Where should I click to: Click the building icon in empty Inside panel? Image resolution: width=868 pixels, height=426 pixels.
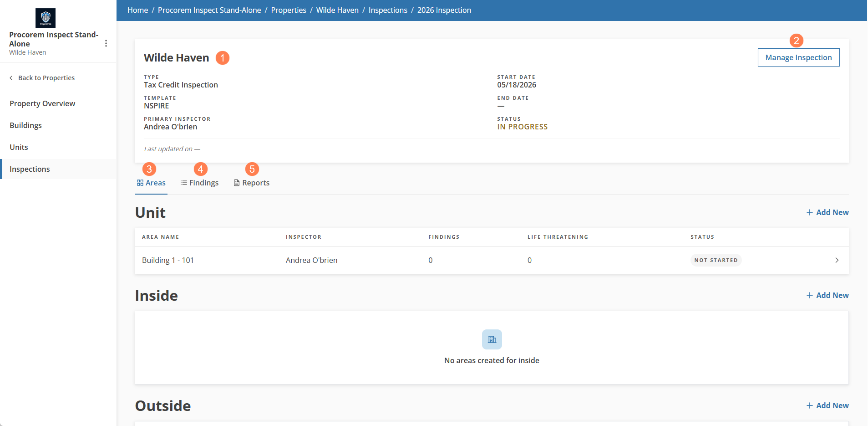click(492, 339)
